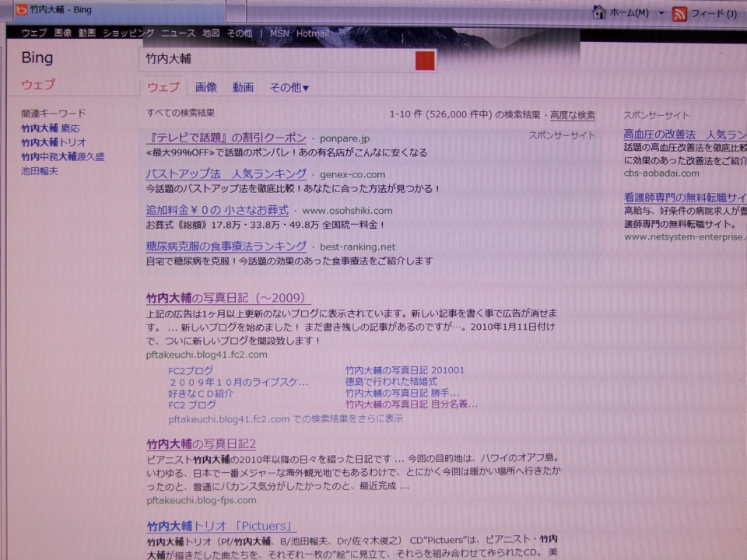
Task: Open sublink 竹内大輔の写真日記 201001
Action: pos(405,370)
